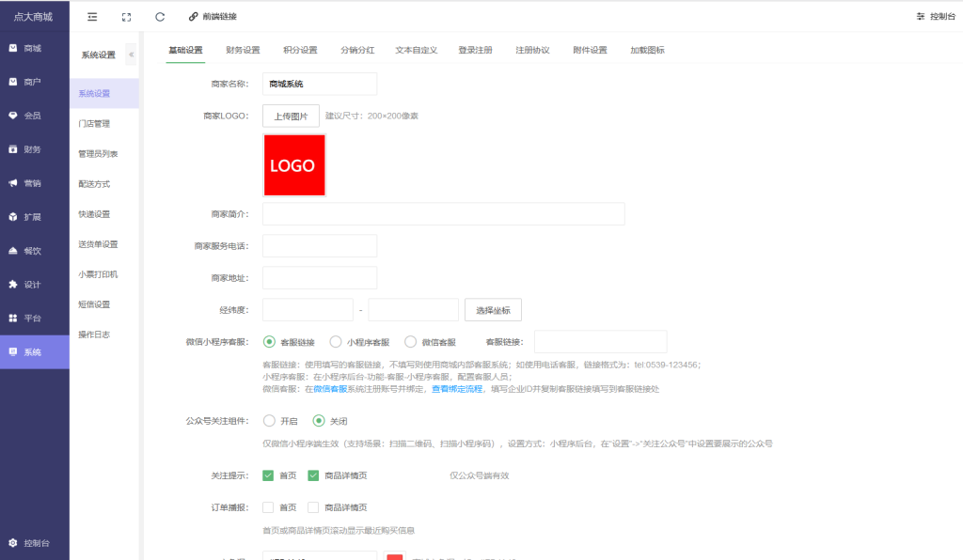Enable 公众号关注组件 with the 开启 radio

[x=270, y=421]
